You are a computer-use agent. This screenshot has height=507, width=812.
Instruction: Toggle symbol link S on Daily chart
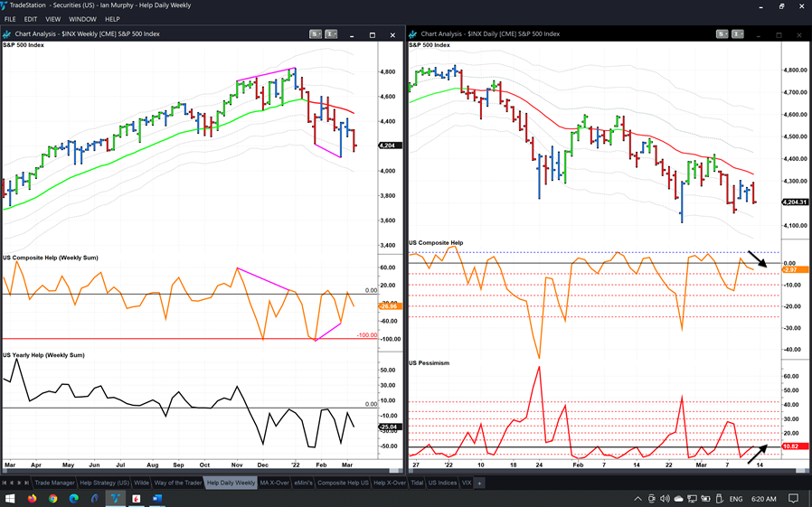pos(722,34)
